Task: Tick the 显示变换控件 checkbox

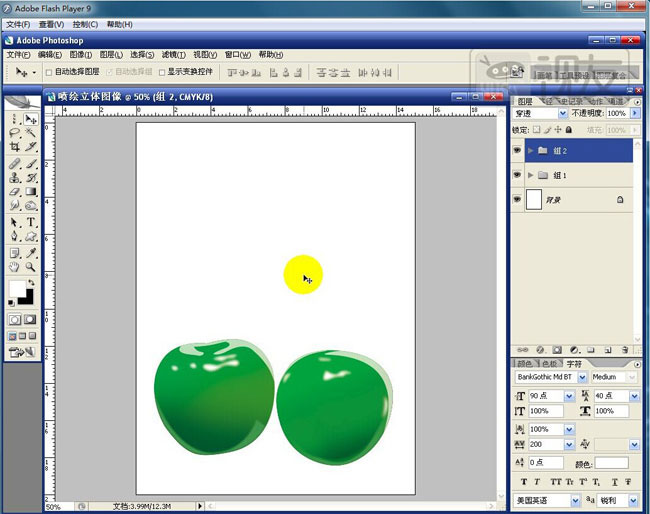Action: pyautogui.click(x=161, y=72)
